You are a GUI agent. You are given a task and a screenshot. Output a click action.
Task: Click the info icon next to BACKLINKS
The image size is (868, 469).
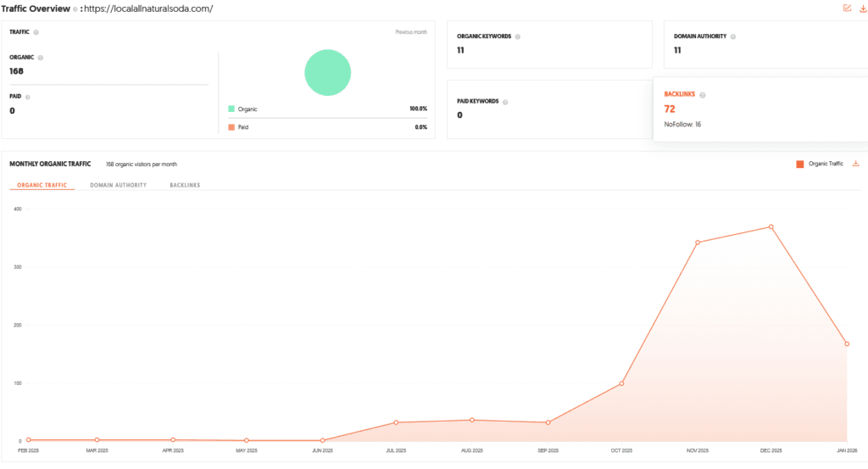point(703,95)
